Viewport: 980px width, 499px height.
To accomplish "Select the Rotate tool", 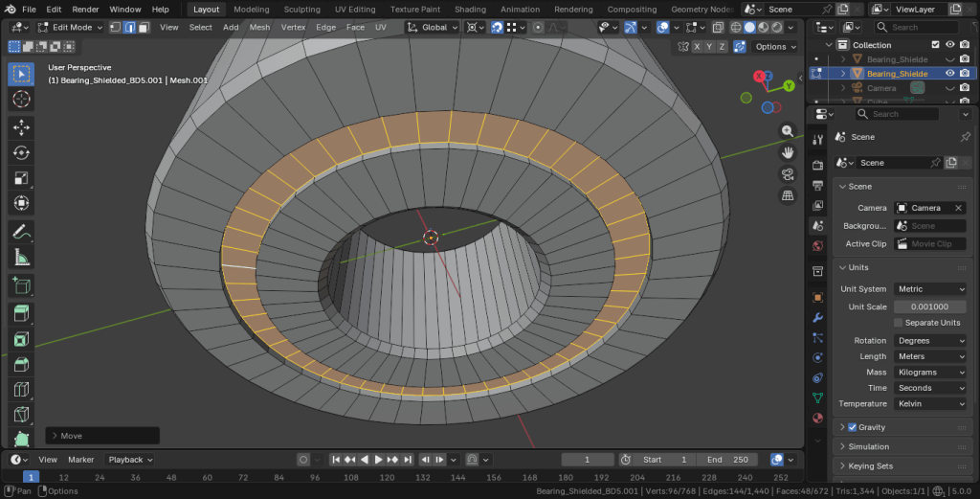I will click(21, 152).
